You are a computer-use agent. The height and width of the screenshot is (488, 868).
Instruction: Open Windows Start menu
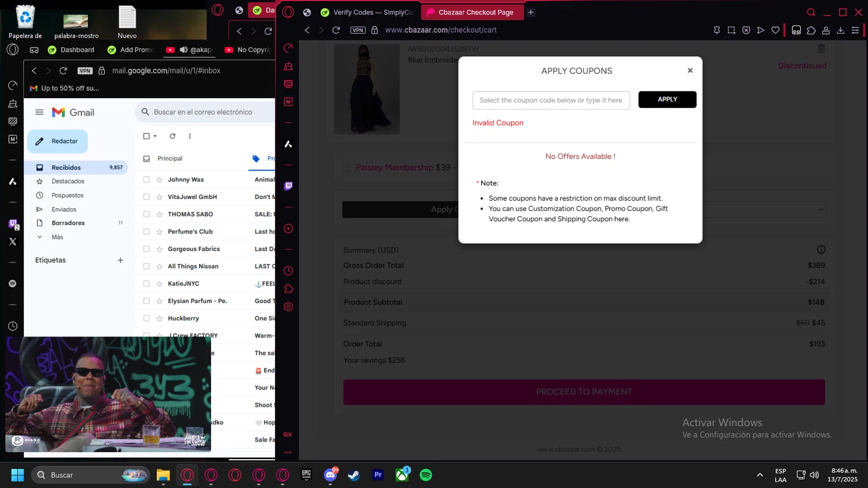(17, 475)
